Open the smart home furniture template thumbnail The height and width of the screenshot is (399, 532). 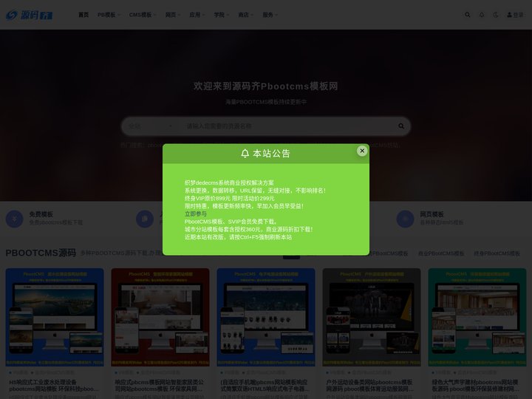click(x=160, y=317)
